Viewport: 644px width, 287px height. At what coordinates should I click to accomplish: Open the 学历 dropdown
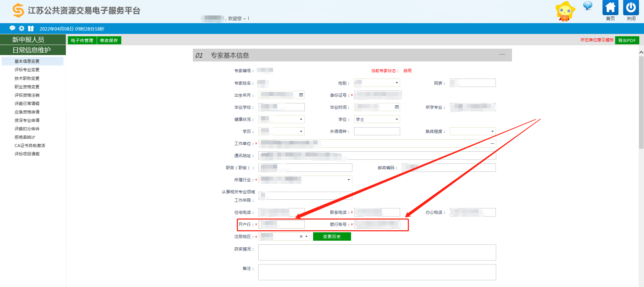301,131
